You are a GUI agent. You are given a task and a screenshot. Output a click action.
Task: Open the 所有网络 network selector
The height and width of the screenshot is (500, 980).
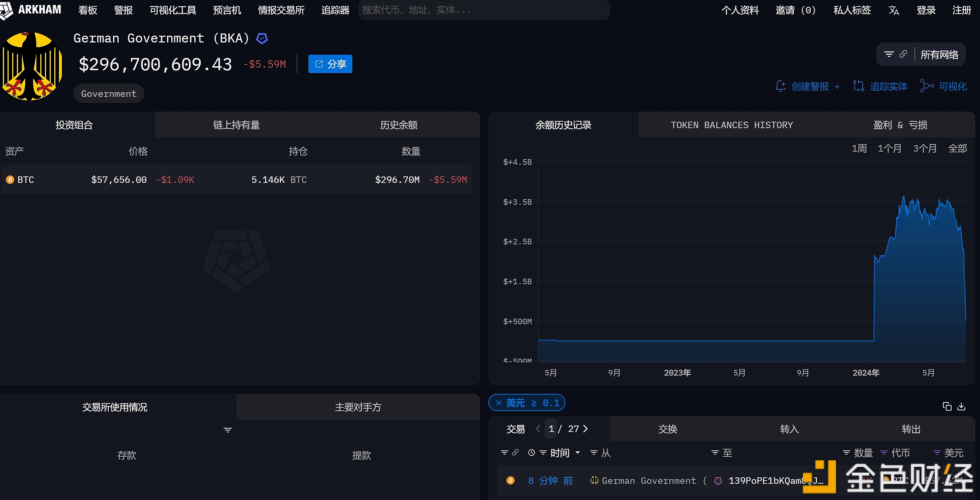939,55
